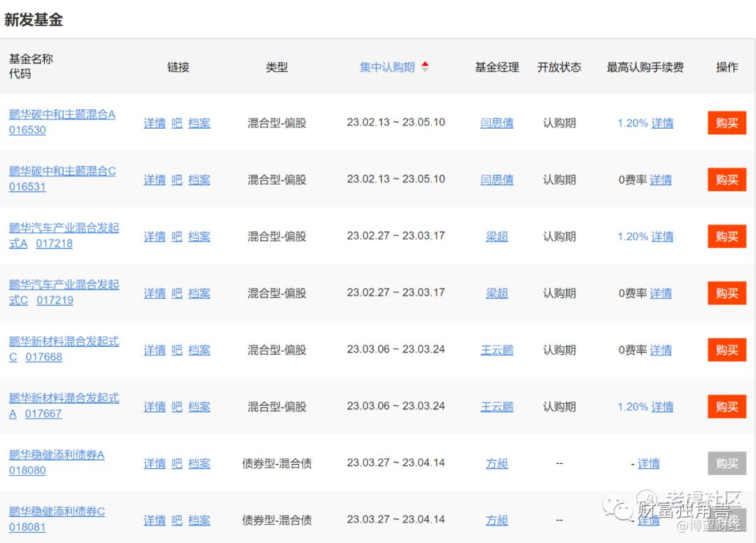This screenshot has width=756, height=543.
Task: Open fee 详情 next to 1.20% for 017667
Action: pyautogui.click(x=662, y=407)
